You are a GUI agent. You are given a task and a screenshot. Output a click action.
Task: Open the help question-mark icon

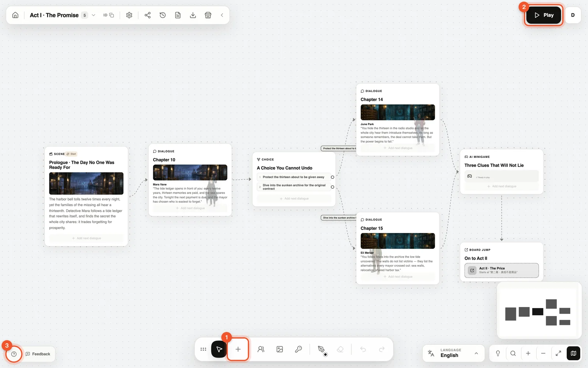[x=14, y=354]
